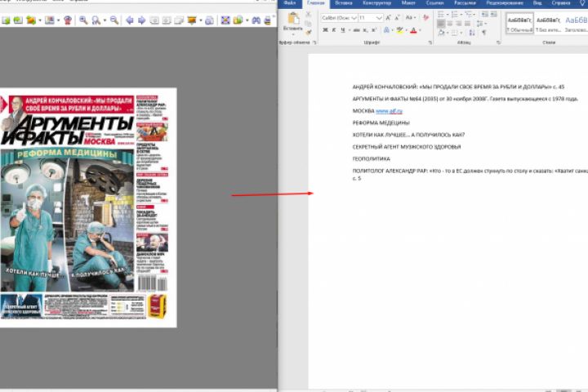Toggle bold (Ж) formatting

[x=325, y=30]
